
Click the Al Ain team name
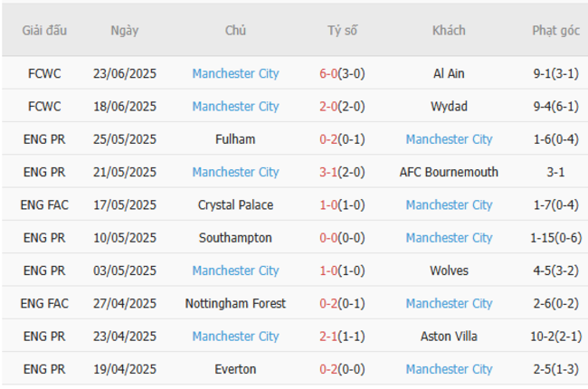[449, 74]
